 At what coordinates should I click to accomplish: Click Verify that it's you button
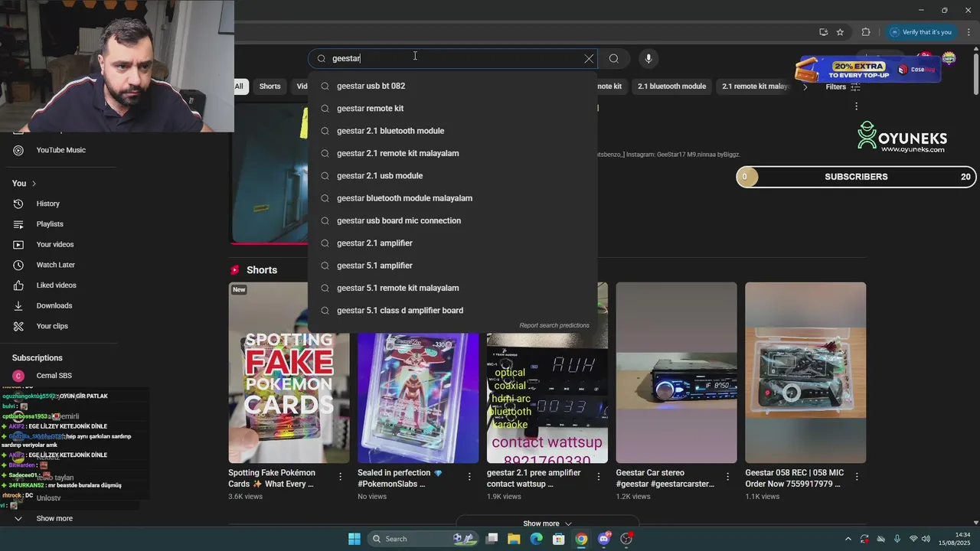tap(921, 32)
